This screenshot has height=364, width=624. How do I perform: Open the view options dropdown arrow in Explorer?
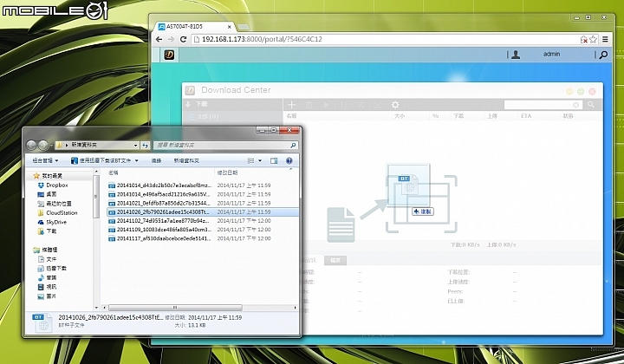pos(260,160)
